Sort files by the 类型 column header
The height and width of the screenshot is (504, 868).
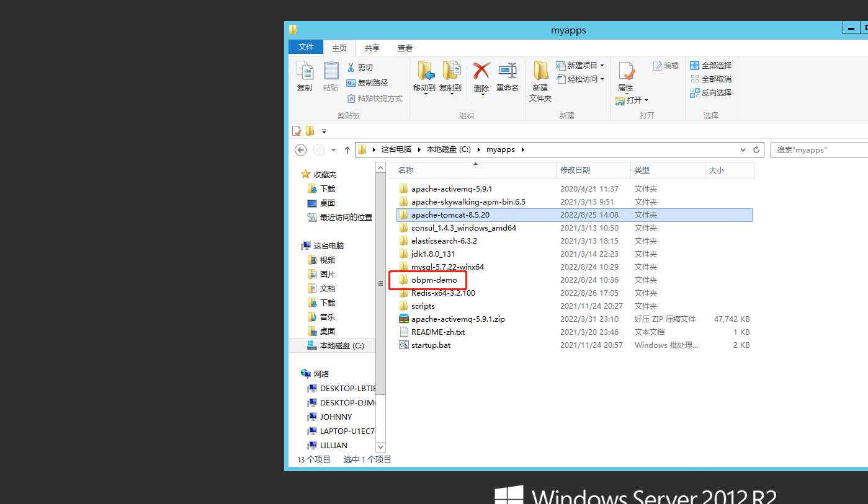click(668, 170)
